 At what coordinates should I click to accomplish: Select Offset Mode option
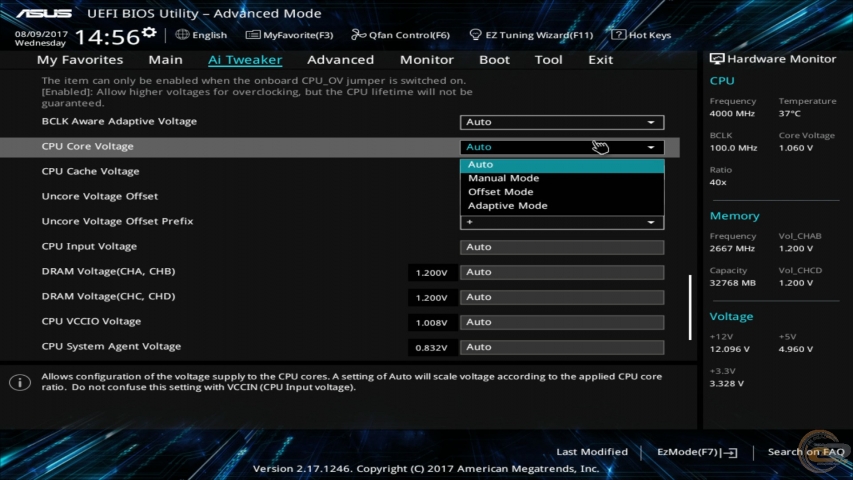[x=562, y=192]
